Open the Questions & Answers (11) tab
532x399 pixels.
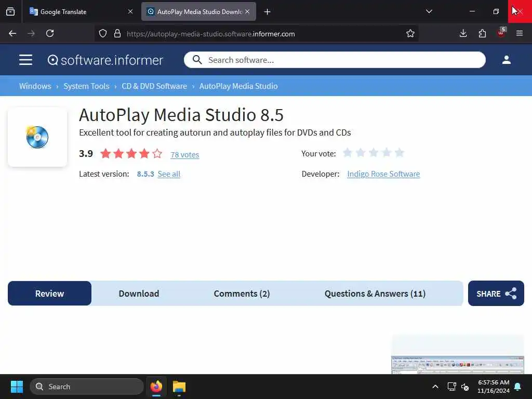click(x=375, y=294)
